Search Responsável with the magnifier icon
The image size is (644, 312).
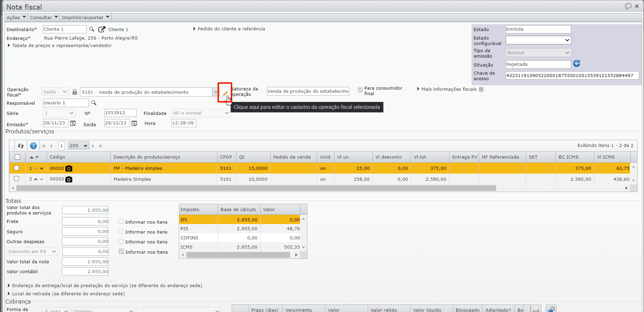click(x=94, y=103)
